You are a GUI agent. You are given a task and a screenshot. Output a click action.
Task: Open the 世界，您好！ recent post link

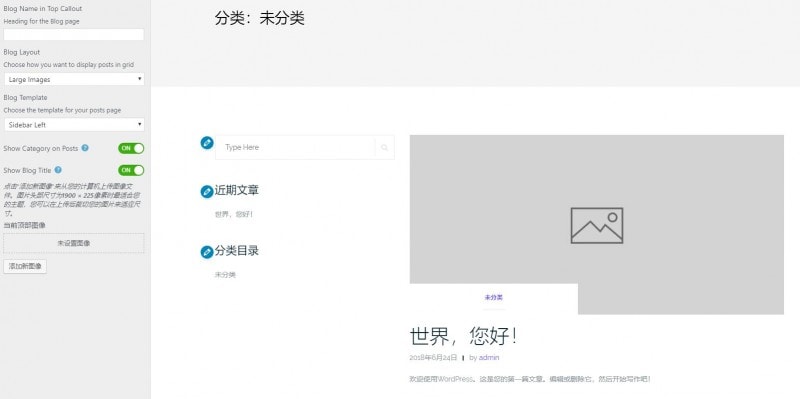(234, 214)
